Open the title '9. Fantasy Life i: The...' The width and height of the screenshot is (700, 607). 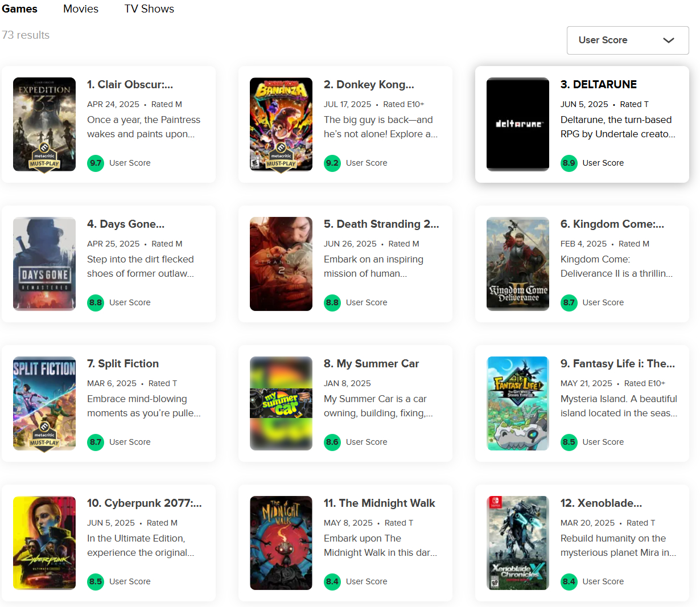[617, 364]
